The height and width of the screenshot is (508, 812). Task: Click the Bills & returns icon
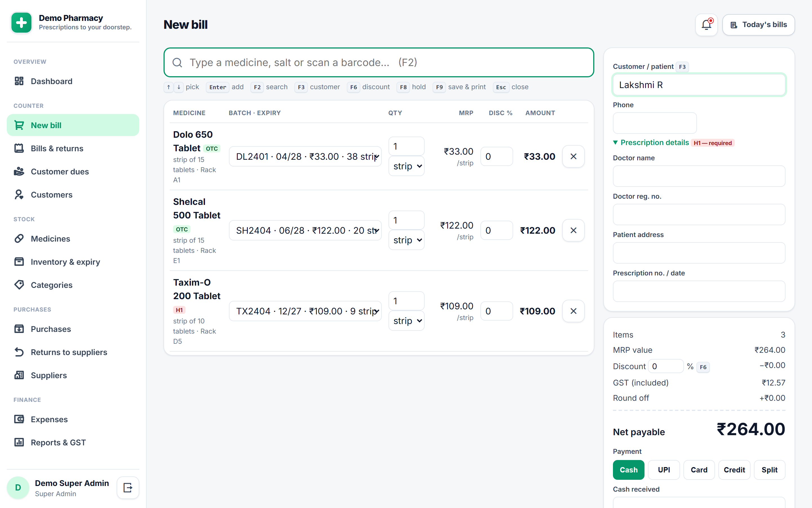19,148
